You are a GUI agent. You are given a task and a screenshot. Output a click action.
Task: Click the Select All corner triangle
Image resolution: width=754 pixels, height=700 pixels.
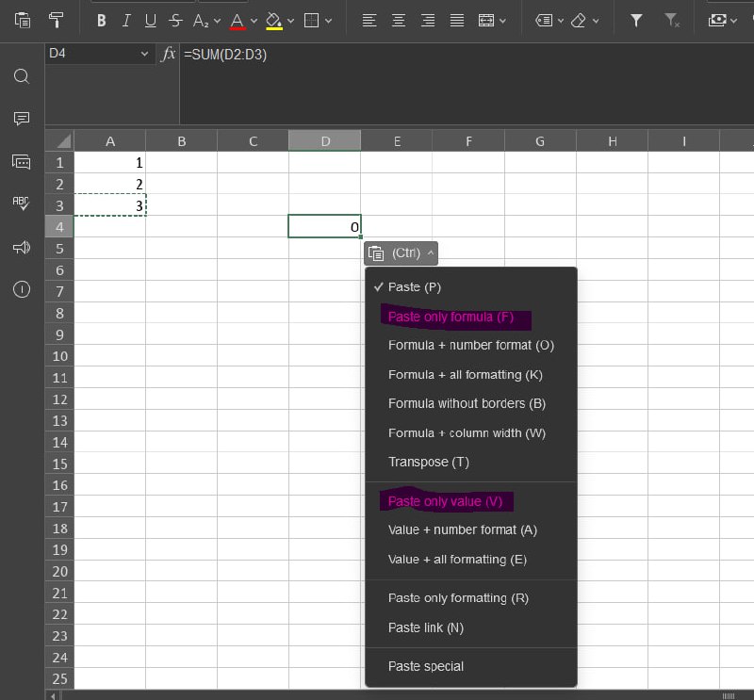[x=59, y=141]
